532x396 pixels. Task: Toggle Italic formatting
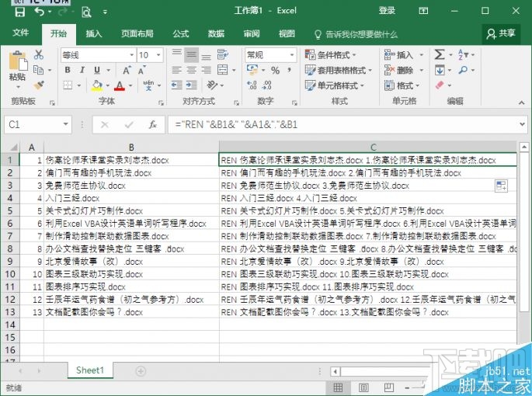(82, 70)
